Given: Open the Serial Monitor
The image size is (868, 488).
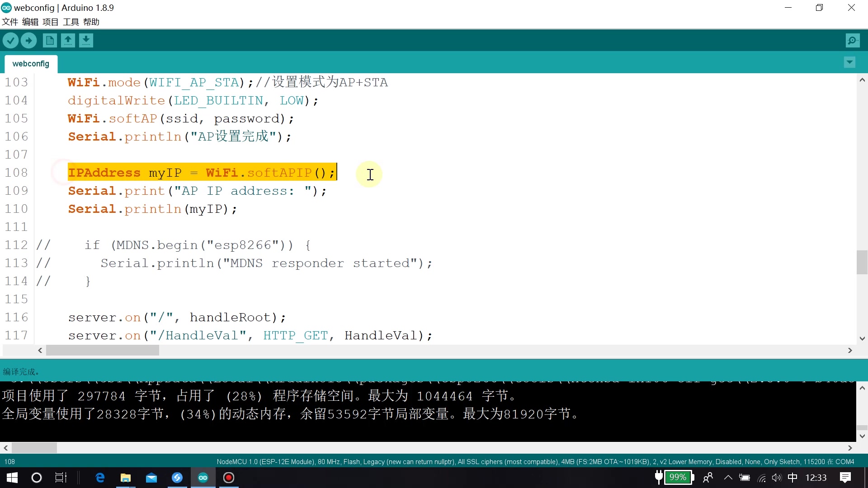Looking at the screenshot, I should [x=853, y=41].
